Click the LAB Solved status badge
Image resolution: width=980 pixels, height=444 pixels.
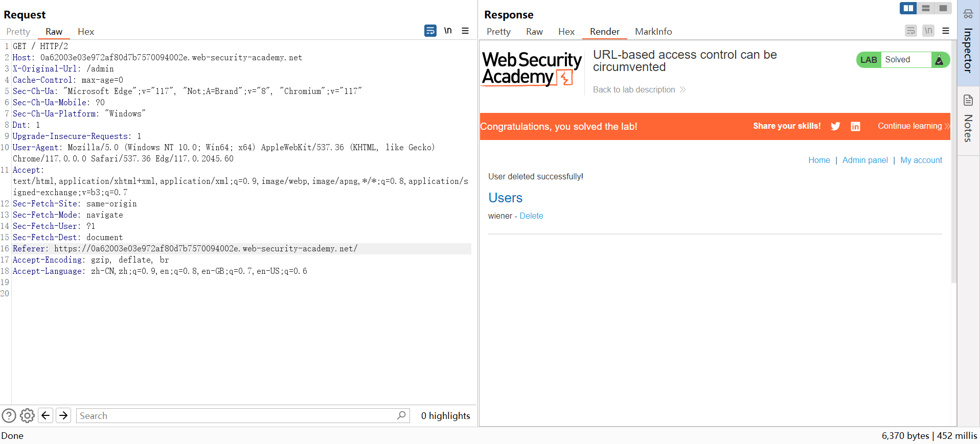[x=903, y=60]
